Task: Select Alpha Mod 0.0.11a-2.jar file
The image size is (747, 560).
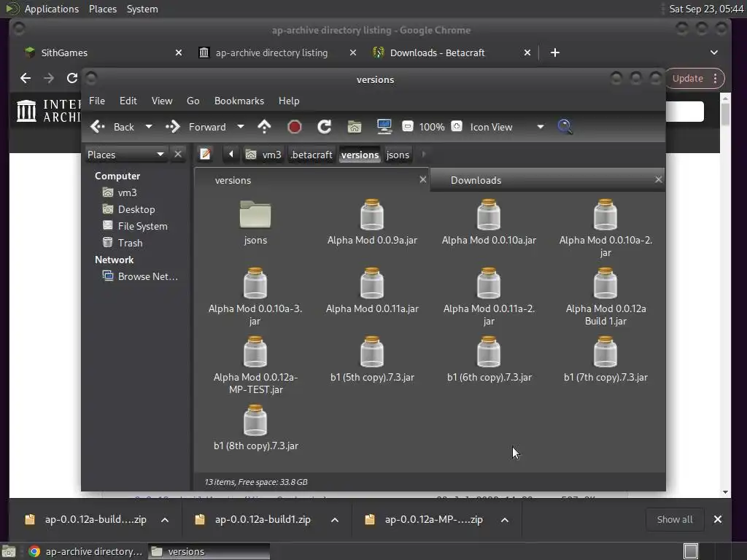Action: tap(489, 296)
